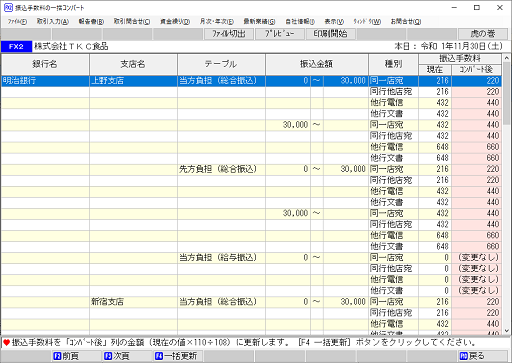The image size is (512, 363).
Task: Click the scrollbar up arrow
Action: (x=507, y=58)
